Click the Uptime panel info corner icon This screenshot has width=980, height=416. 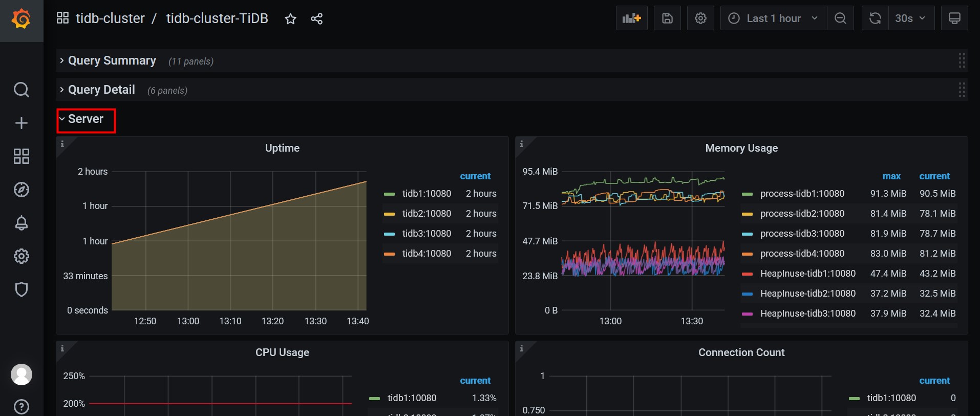62,144
